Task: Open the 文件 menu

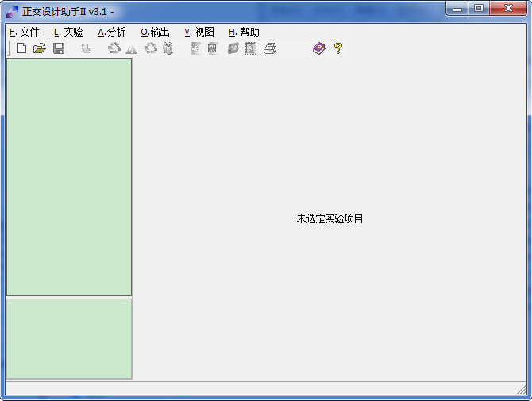Action: tap(25, 32)
